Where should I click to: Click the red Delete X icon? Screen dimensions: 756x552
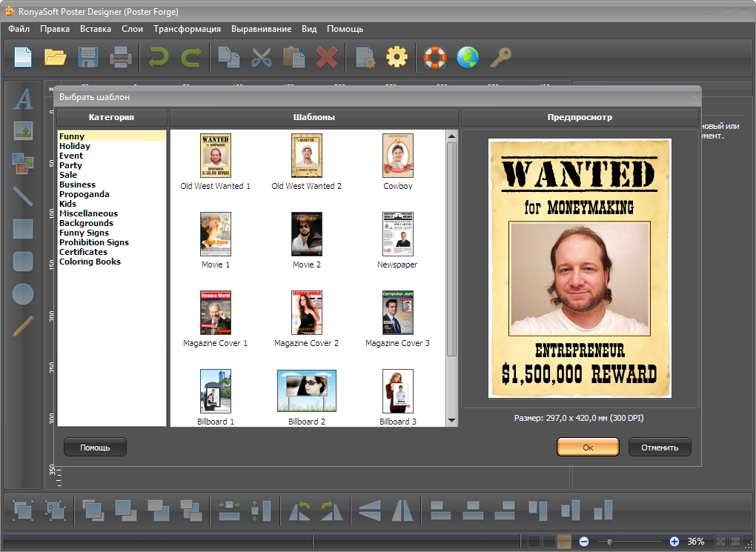pyautogui.click(x=326, y=57)
